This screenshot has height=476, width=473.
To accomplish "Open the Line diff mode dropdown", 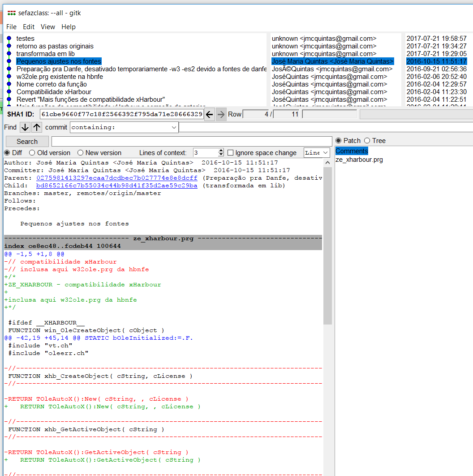I will coord(325,153).
